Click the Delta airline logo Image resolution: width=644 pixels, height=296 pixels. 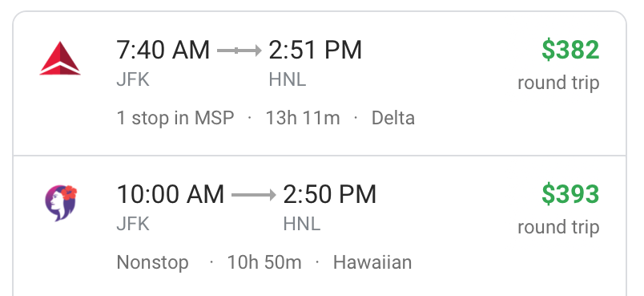(x=60, y=59)
